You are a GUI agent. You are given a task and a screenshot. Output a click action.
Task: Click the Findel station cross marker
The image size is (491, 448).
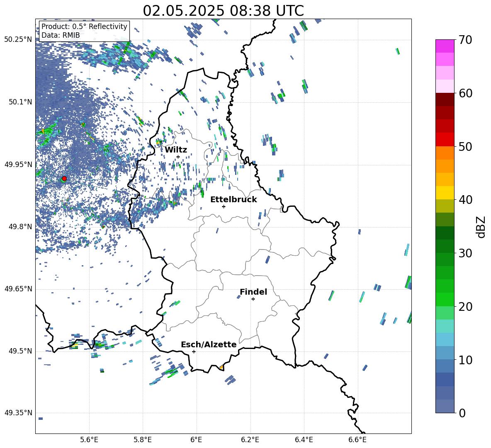253,299
